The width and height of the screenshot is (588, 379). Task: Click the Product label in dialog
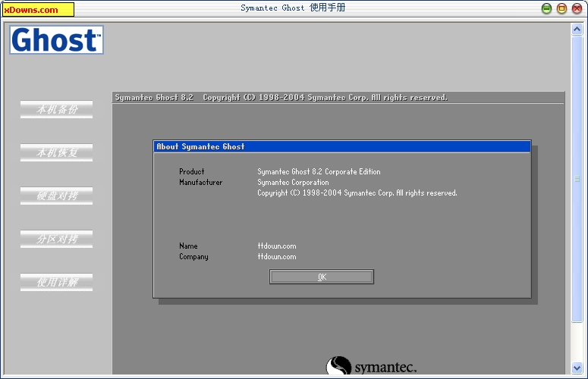(192, 171)
